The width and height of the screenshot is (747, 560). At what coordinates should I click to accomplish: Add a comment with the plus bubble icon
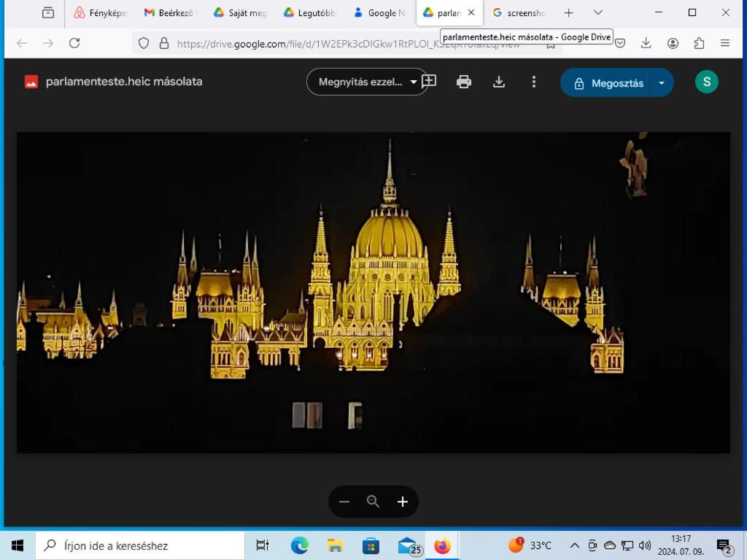coord(429,81)
